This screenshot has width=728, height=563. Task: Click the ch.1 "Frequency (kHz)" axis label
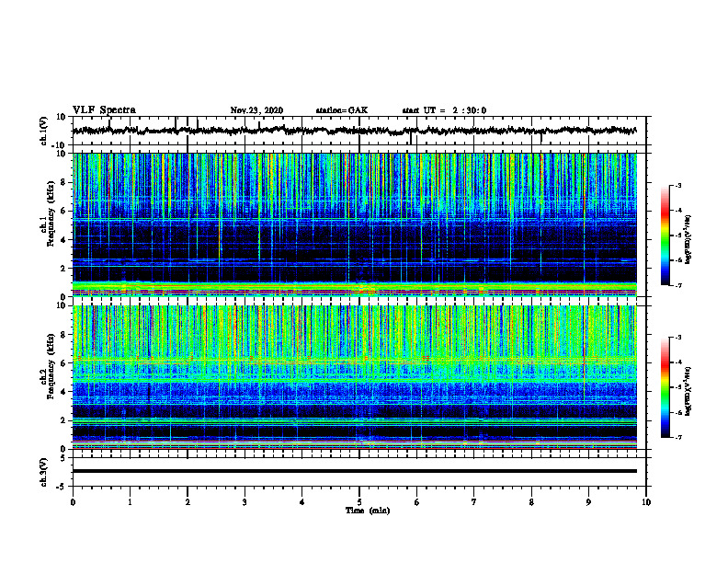(x=51, y=213)
